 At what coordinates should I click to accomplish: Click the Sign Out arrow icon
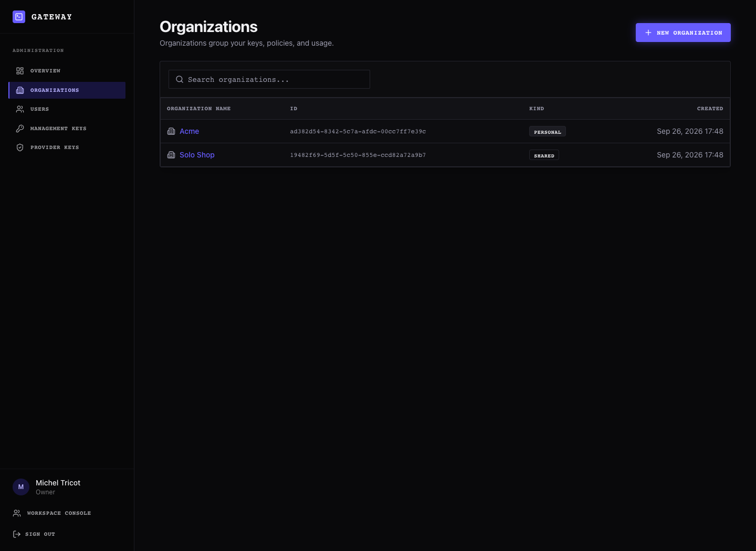point(17,534)
